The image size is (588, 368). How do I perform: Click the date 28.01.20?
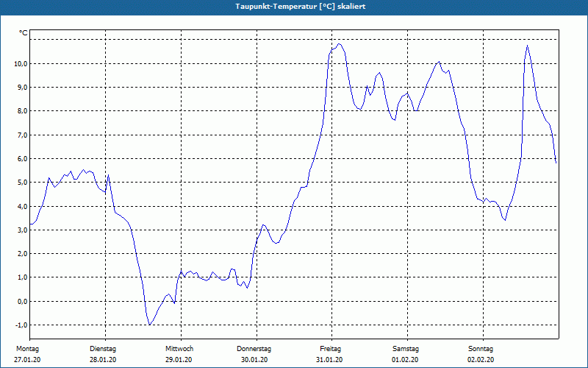(103, 360)
